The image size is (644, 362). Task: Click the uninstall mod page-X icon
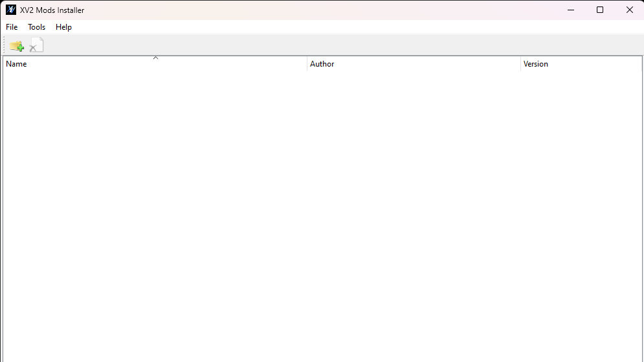click(36, 45)
